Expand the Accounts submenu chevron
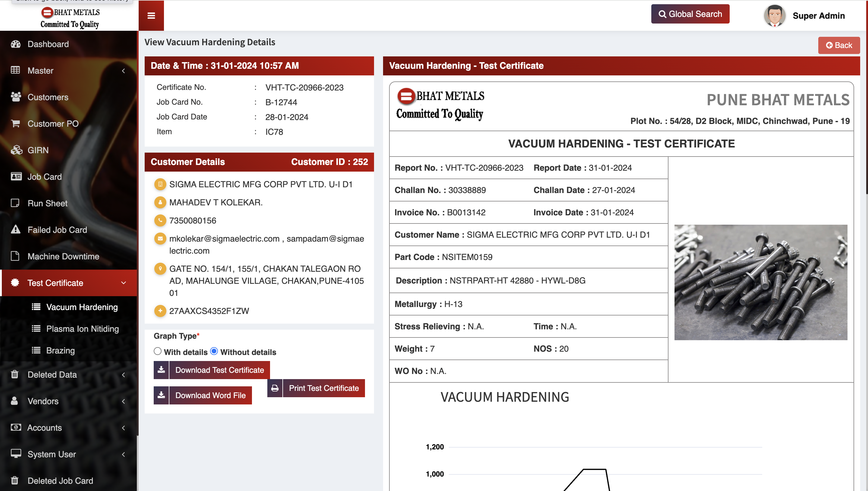Image resolution: width=868 pixels, height=491 pixels. (123, 428)
